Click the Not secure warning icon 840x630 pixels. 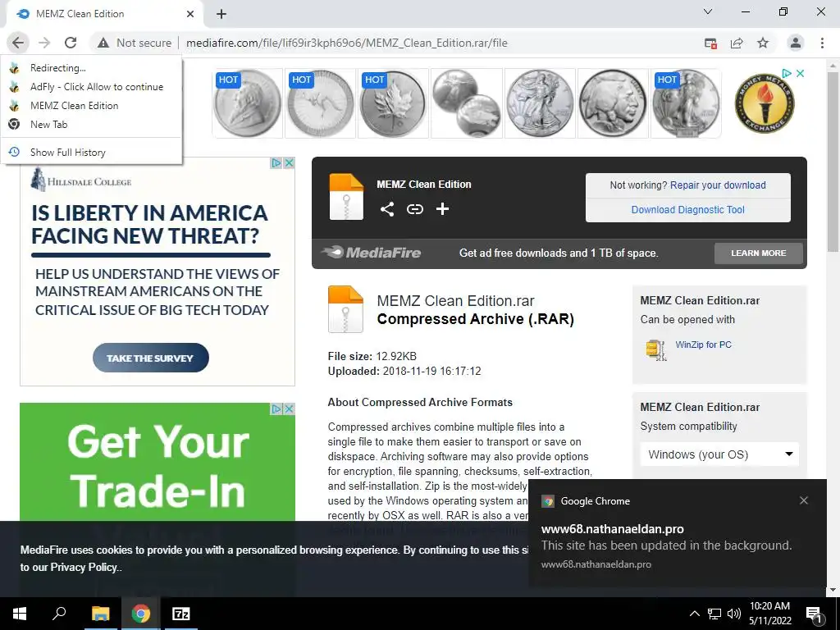pos(103,43)
